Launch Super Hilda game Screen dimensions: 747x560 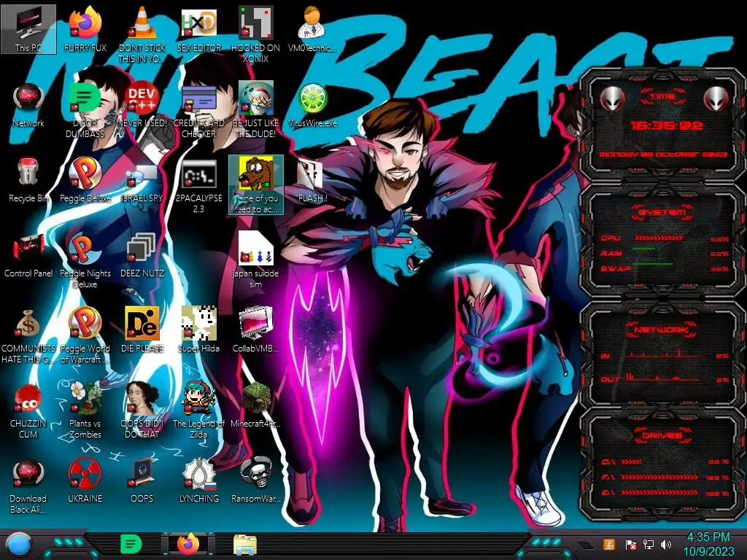click(x=198, y=331)
